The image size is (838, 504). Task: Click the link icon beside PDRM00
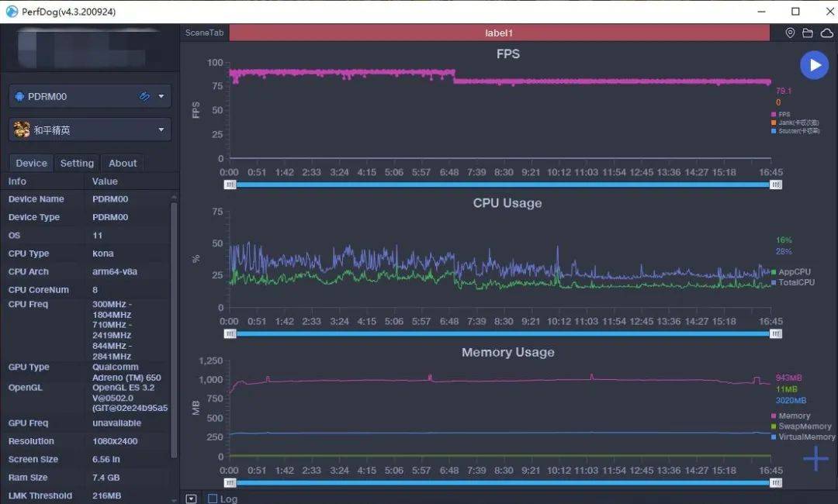pyautogui.click(x=144, y=97)
